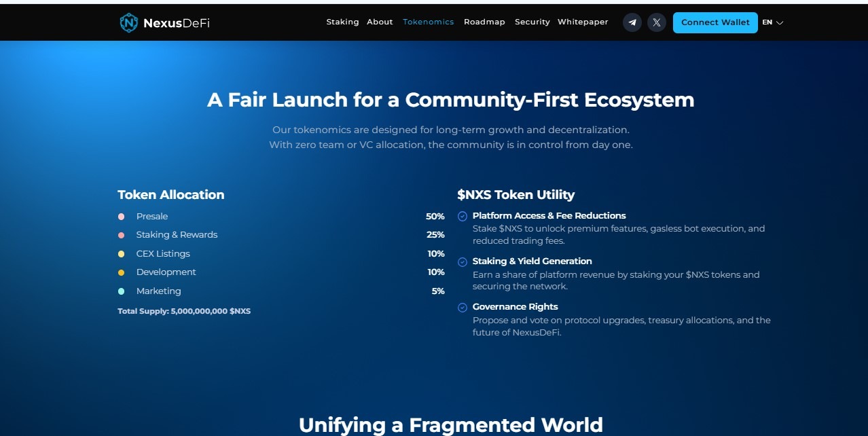The image size is (868, 436).
Task: Expand the EN language dropdown
Action: tap(772, 22)
